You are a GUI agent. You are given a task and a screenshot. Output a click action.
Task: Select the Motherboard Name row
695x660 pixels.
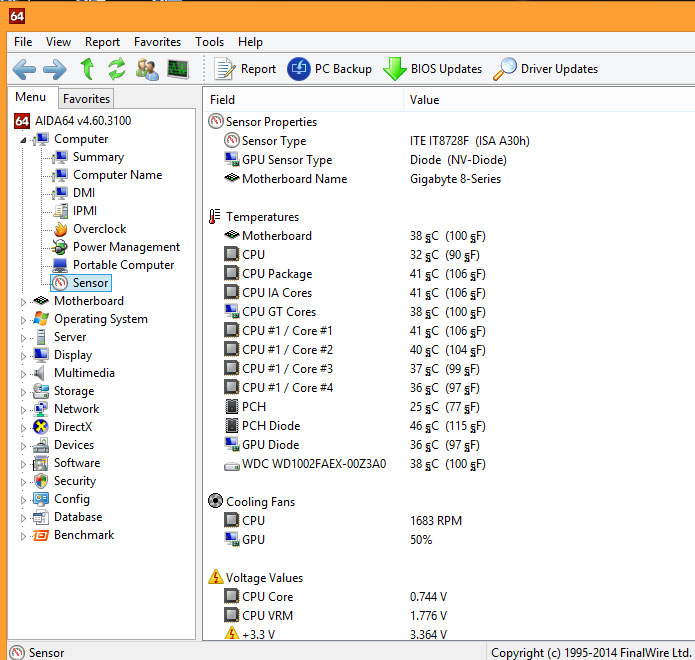tap(450, 179)
